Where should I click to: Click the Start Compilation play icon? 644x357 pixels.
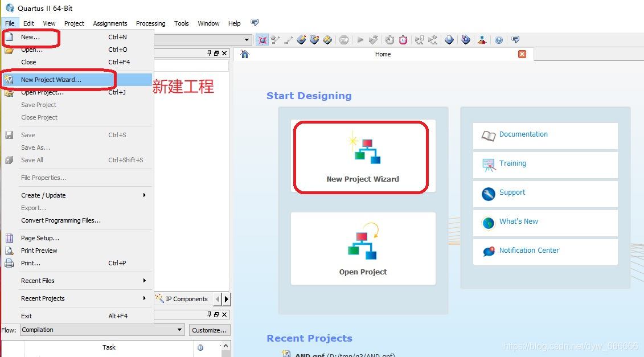click(360, 40)
